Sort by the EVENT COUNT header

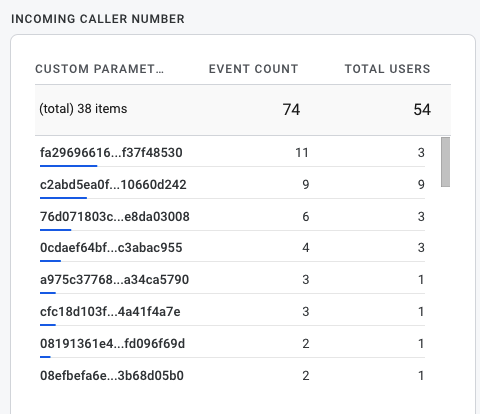(253, 69)
